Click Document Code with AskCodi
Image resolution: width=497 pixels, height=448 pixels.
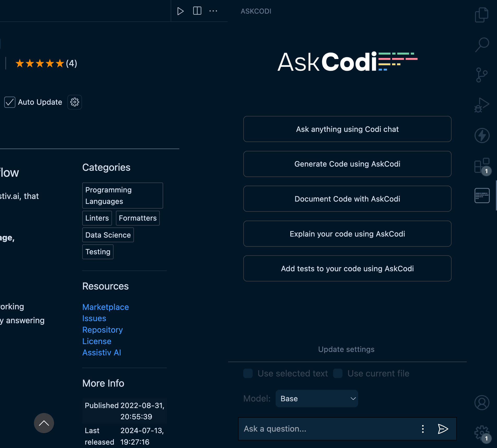[x=347, y=199]
